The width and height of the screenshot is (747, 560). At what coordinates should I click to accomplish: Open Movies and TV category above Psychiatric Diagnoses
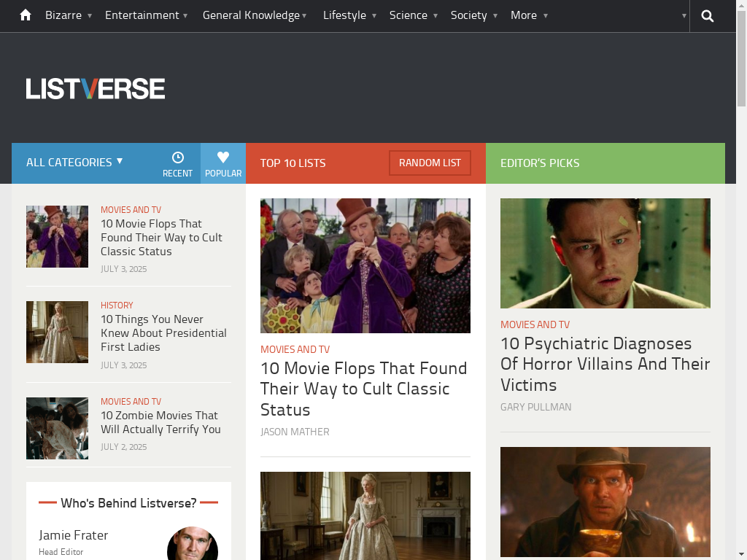click(535, 324)
